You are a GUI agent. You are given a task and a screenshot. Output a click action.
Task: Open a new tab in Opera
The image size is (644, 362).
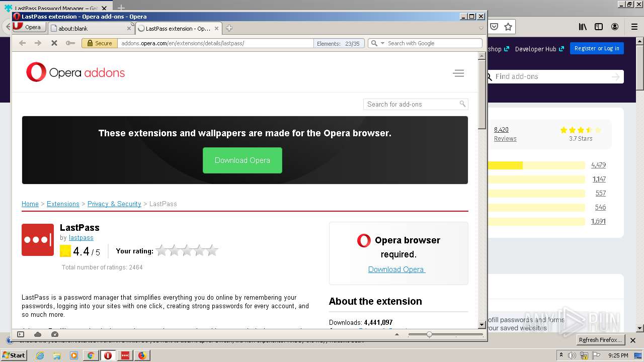(x=229, y=28)
